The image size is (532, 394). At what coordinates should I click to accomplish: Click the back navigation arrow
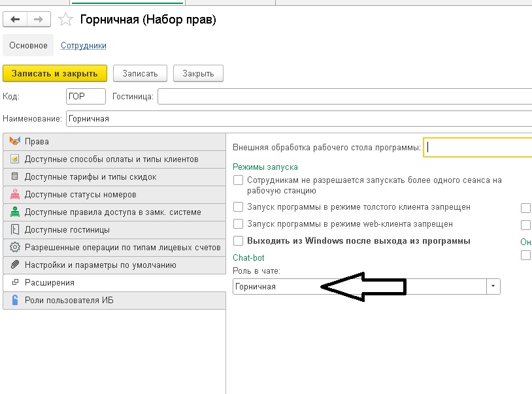[15, 20]
